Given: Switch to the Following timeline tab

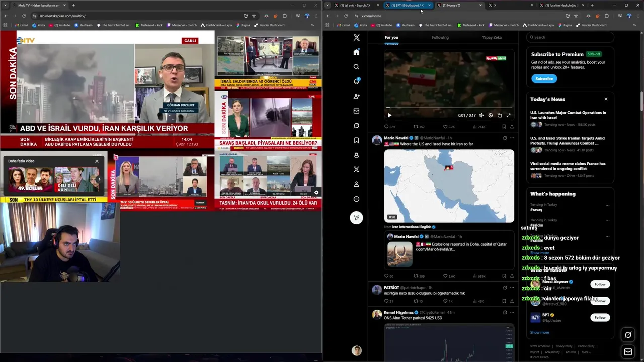Looking at the screenshot, I should point(440,37).
